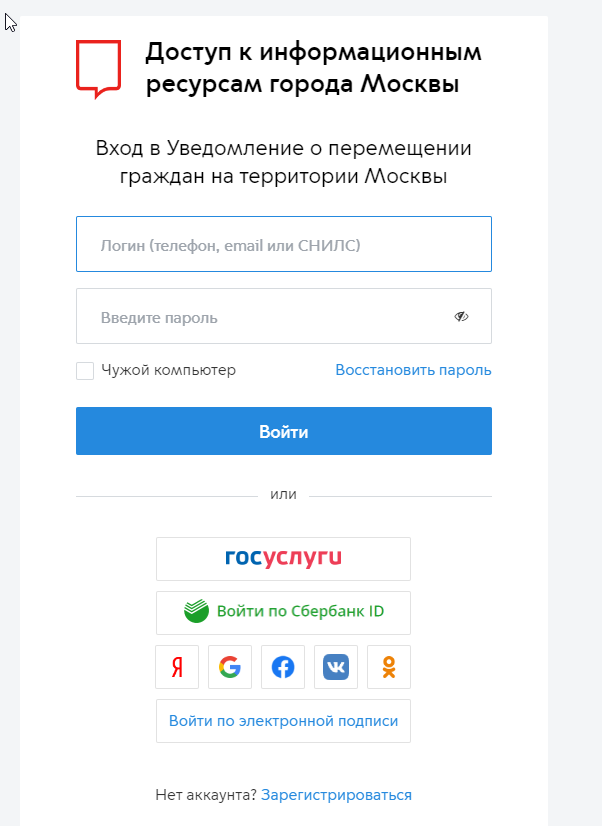Screen dimensions: 602x826
Task: Focus the Логин (телефон, email или СНИЛС) field
Action: point(284,244)
